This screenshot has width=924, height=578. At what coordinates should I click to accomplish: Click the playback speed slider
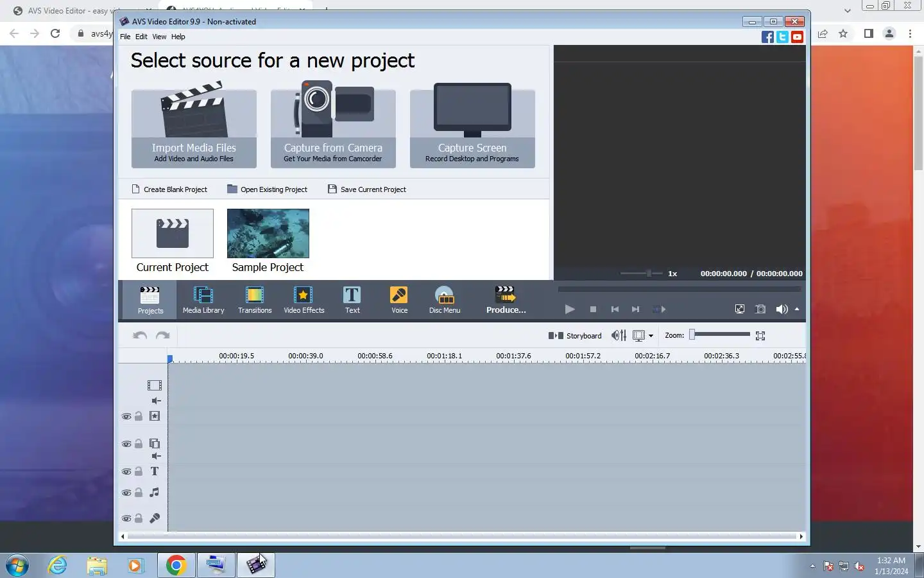point(642,273)
